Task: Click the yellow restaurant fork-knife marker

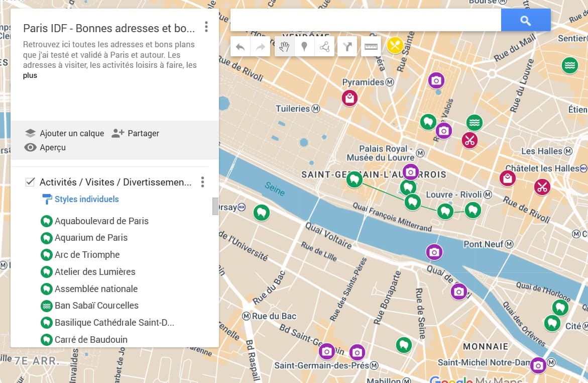Action: click(395, 46)
